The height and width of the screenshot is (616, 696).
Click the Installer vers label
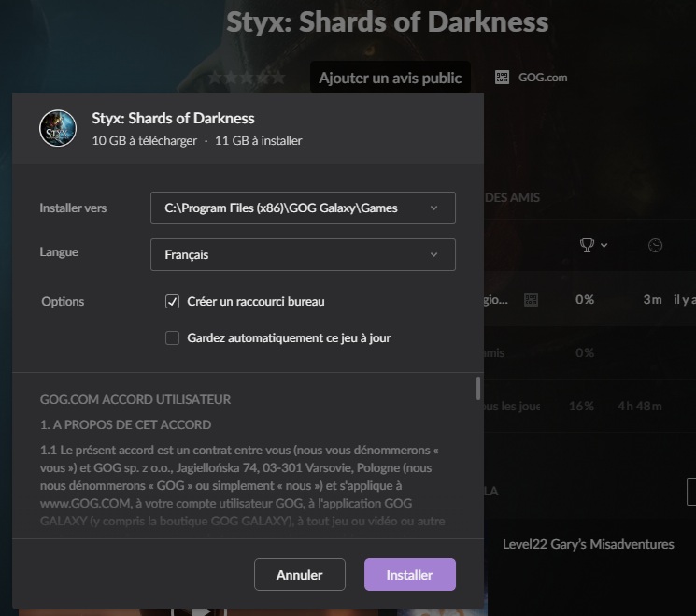73,208
